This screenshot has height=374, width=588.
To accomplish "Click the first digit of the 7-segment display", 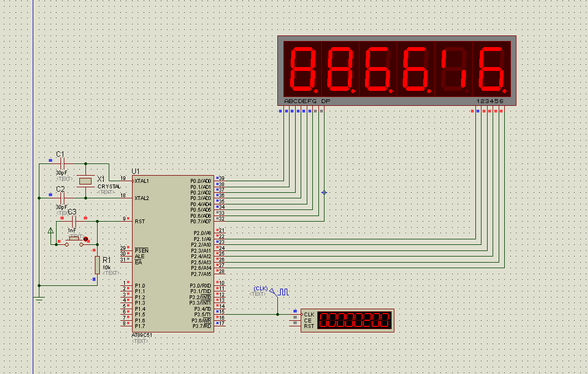I will coord(303,69).
